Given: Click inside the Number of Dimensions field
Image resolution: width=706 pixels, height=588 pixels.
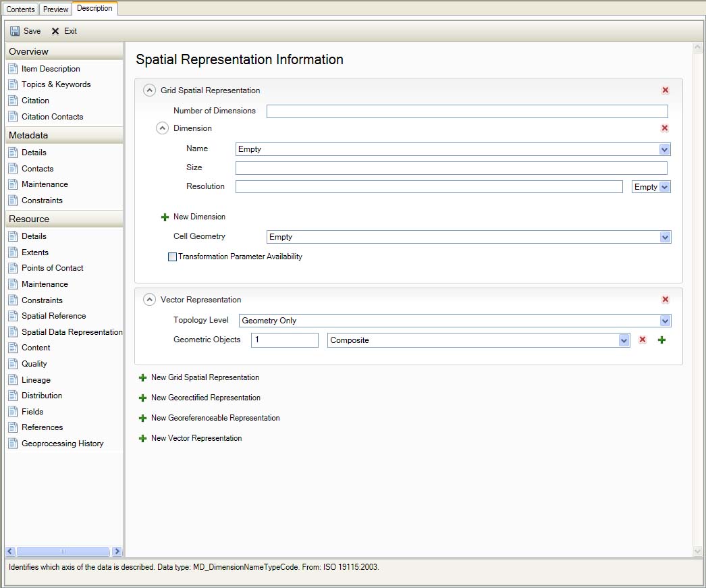Looking at the screenshot, I should 466,110.
